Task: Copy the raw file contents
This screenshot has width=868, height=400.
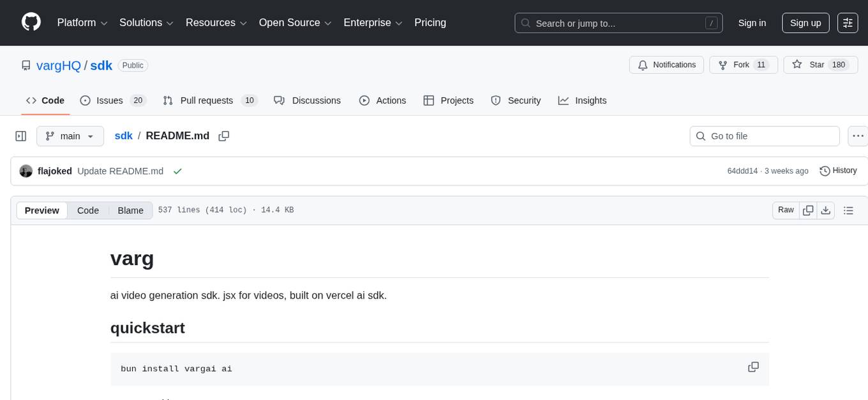Action: 808,210
